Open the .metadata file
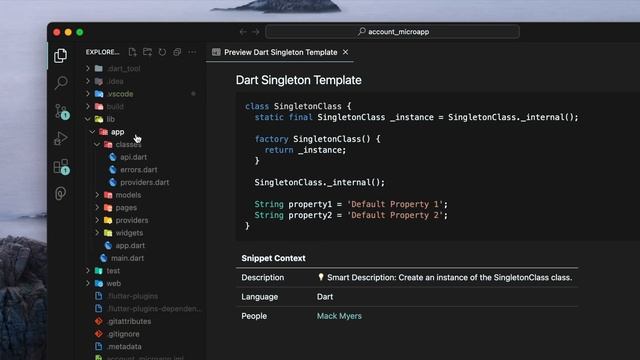 coord(124,347)
